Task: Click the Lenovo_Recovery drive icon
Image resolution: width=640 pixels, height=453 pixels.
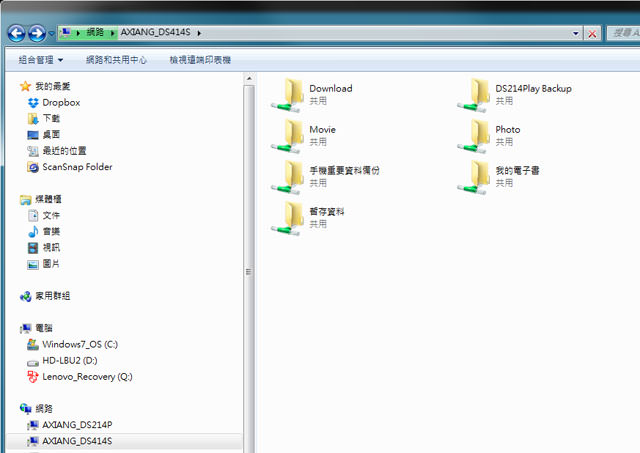Action: (33, 377)
